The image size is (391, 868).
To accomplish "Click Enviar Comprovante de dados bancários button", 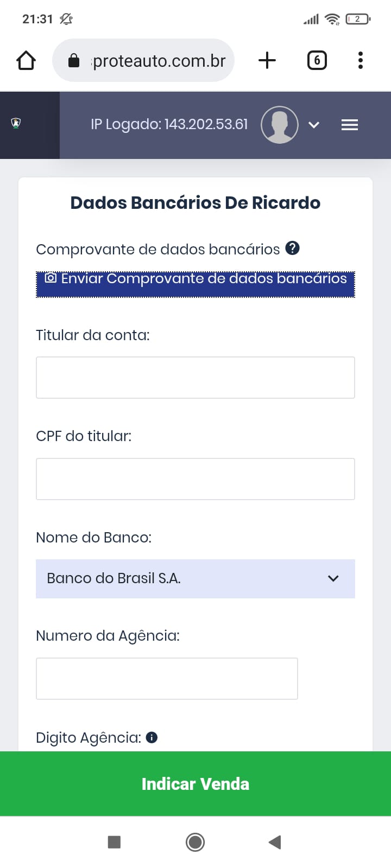I will 195,284.
